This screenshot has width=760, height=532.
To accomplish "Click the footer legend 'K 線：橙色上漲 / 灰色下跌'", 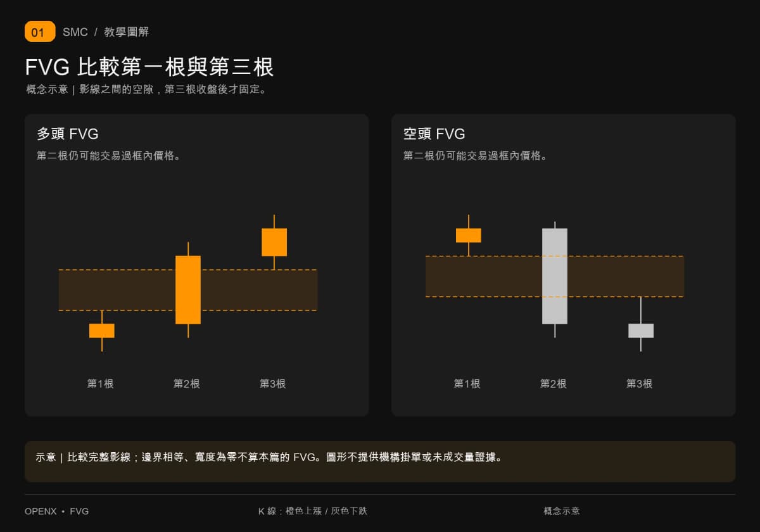I will (x=313, y=511).
